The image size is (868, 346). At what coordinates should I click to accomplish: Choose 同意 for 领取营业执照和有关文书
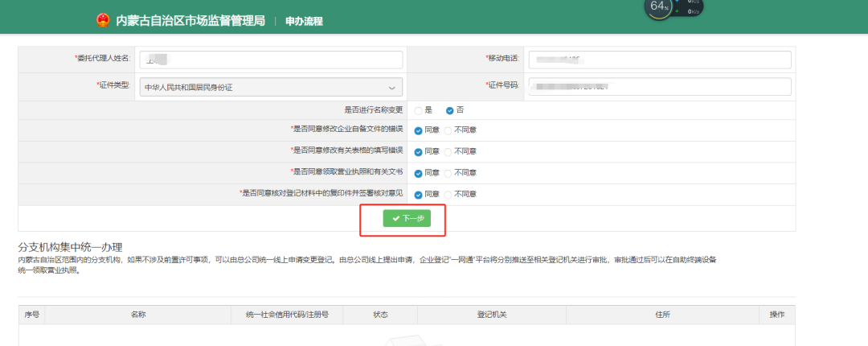(418, 174)
